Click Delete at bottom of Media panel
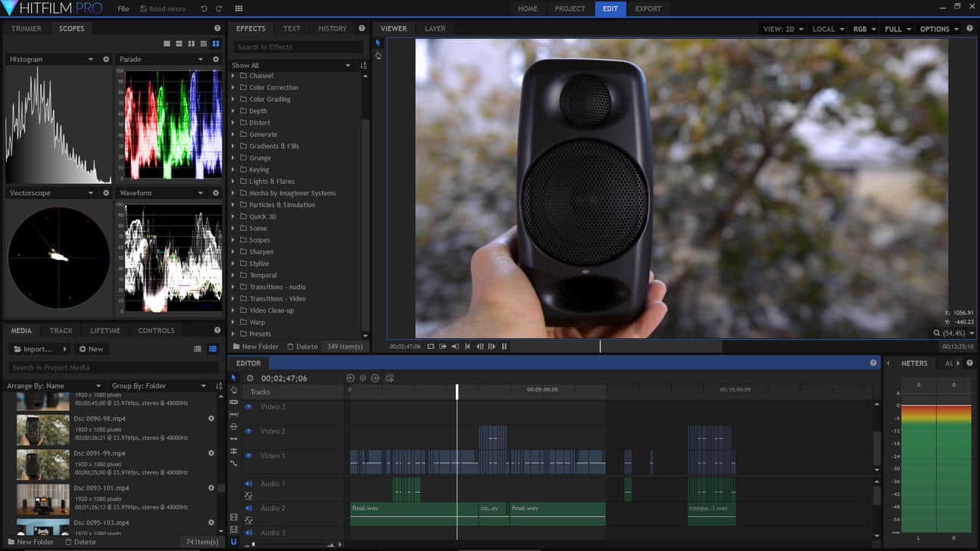Image resolution: width=980 pixels, height=551 pixels. pos(80,542)
